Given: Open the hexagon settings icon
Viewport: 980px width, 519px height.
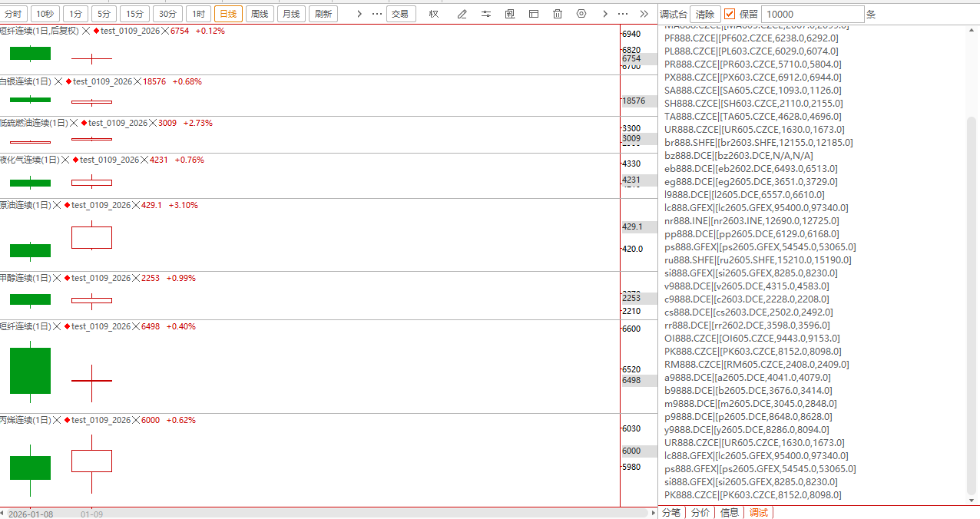Looking at the screenshot, I should 581,14.
